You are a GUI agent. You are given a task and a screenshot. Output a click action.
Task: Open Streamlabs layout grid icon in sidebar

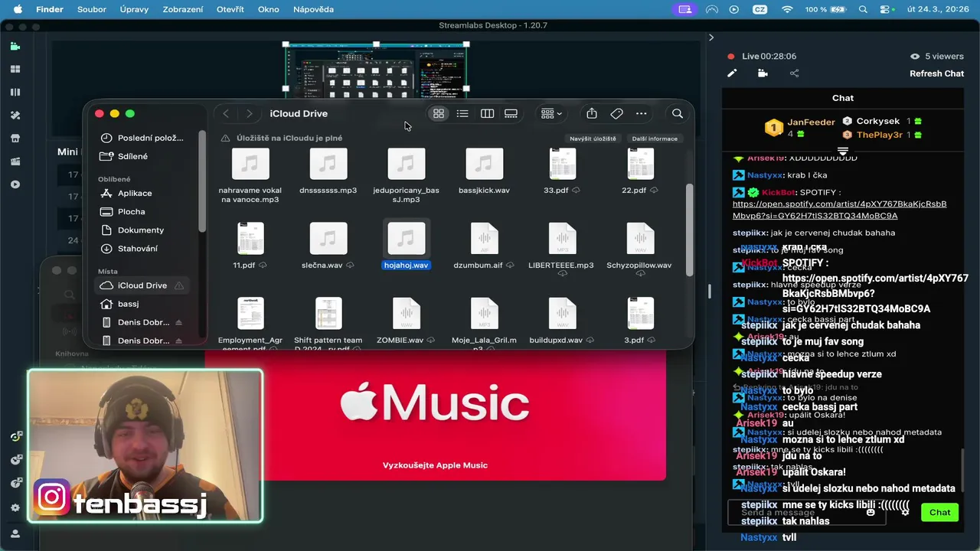pyautogui.click(x=15, y=69)
